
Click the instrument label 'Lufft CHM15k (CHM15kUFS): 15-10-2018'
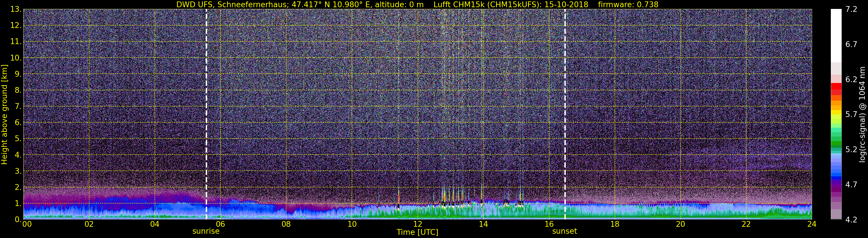coord(511,4)
